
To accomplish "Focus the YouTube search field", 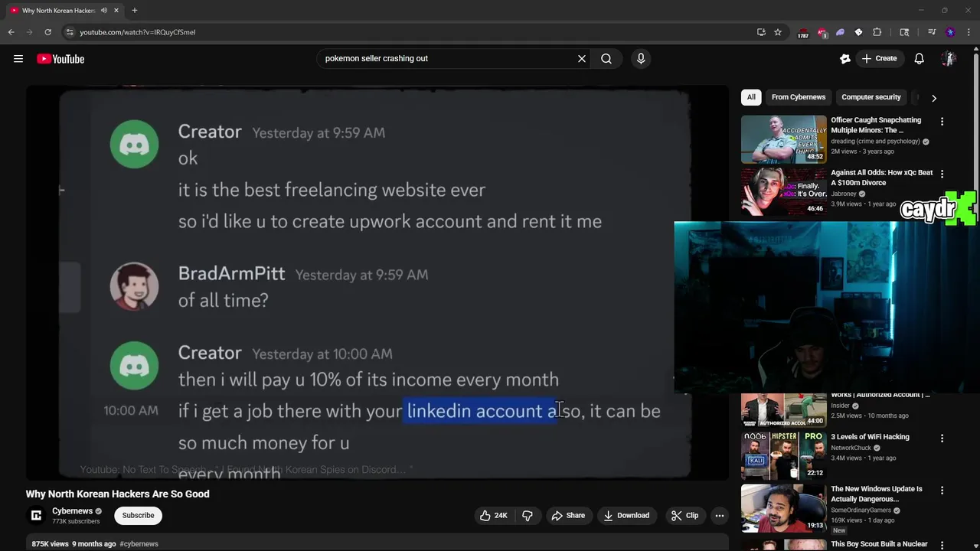I will [448, 58].
